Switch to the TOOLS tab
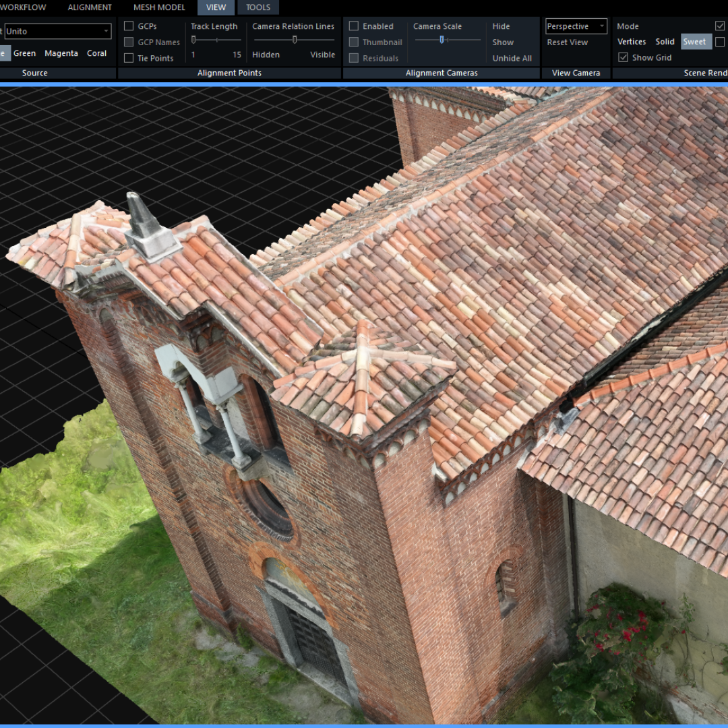Image resolution: width=728 pixels, height=728 pixels. pyautogui.click(x=257, y=7)
